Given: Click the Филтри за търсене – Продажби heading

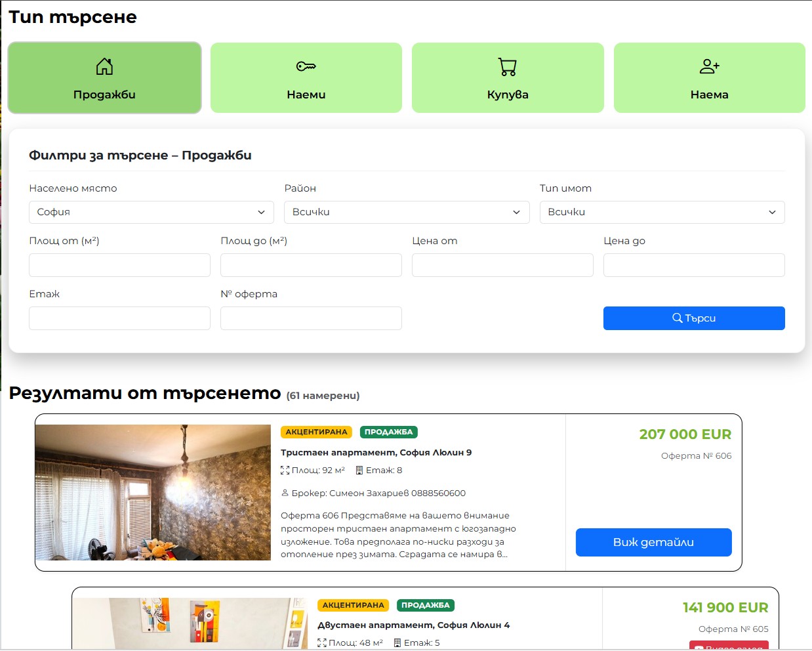Looking at the screenshot, I should pyautogui.click(x=140, y=156).
